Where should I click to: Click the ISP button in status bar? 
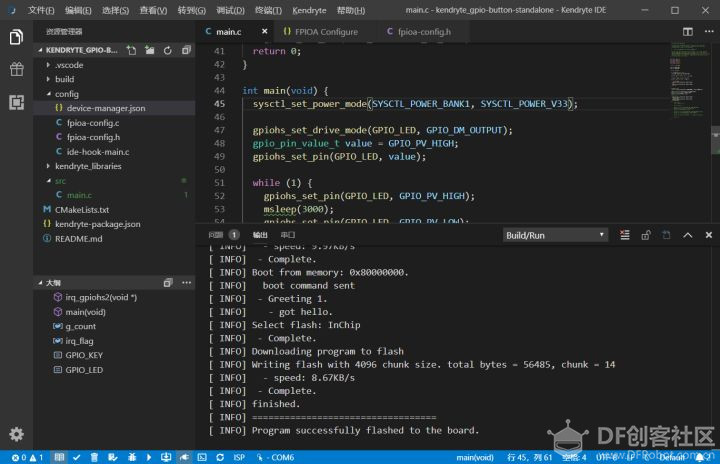click(x=239, y=457)
